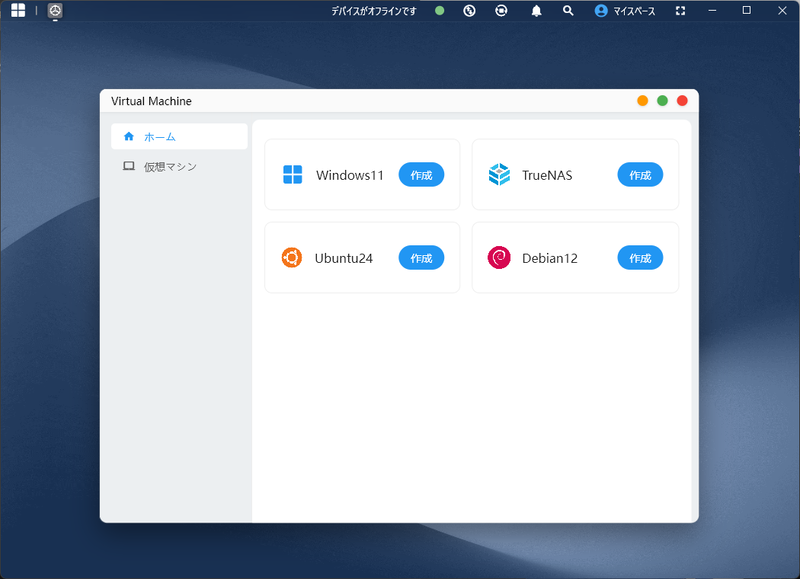Close Virtual Machine window with red dot

click(x=682, y=100)
